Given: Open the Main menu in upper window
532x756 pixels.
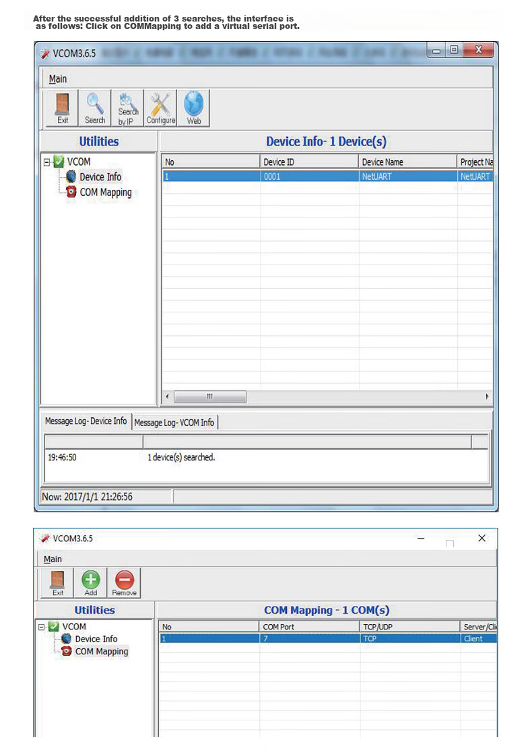Looking at the screenshot, I should pyautogui.click(x=57, y=79).
